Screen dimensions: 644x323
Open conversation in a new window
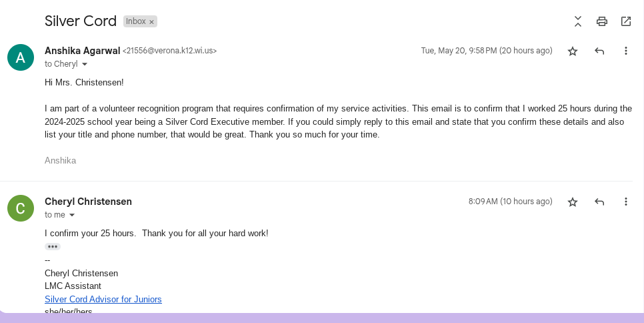(x=626, y=21)
